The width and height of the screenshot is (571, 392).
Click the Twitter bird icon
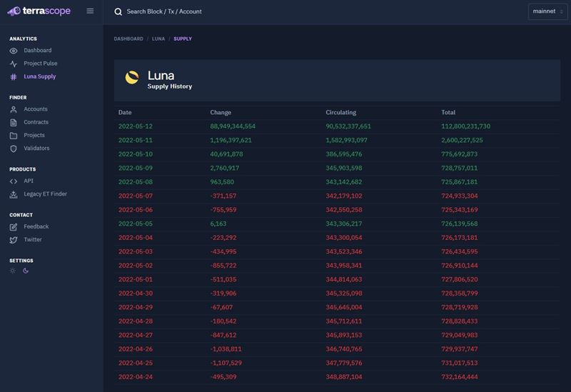click(x=14, y=240)
